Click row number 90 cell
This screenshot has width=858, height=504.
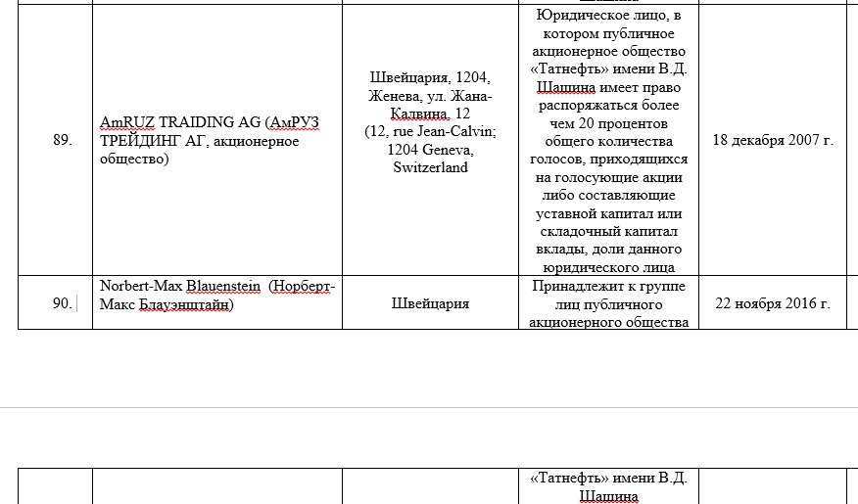[x=62, y=303]
